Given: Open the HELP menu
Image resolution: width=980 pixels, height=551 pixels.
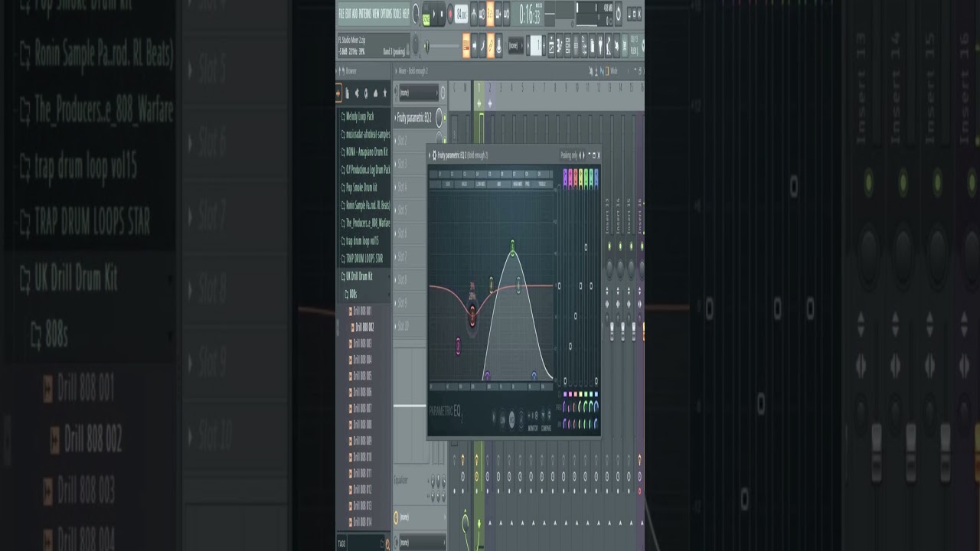Looking at the screenshot, I should pos(406,13).
